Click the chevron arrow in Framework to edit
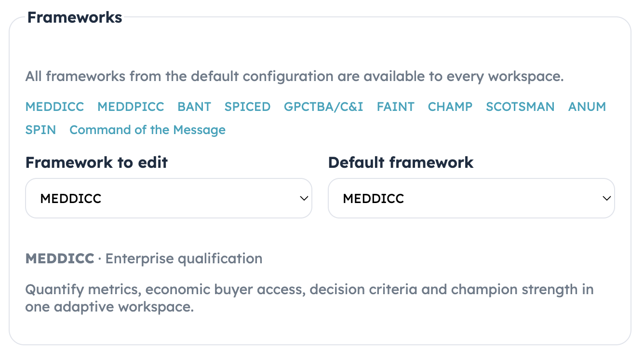 304,198
